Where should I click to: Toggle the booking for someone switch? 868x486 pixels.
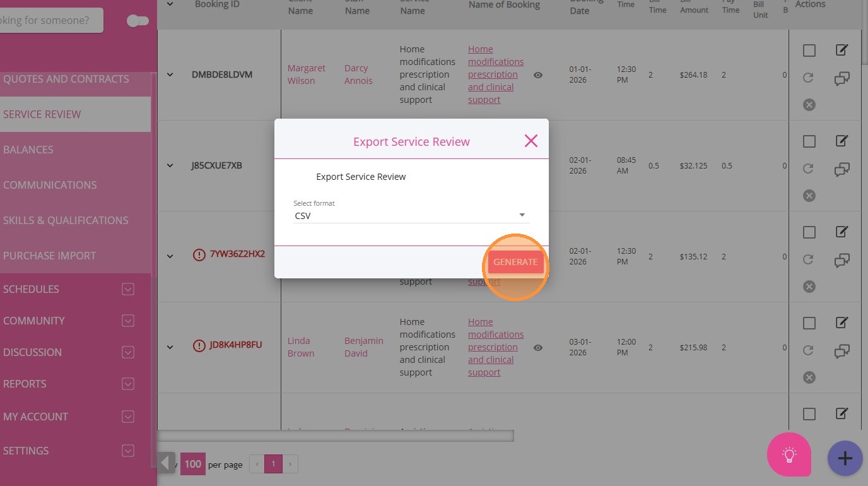[138, 21]
